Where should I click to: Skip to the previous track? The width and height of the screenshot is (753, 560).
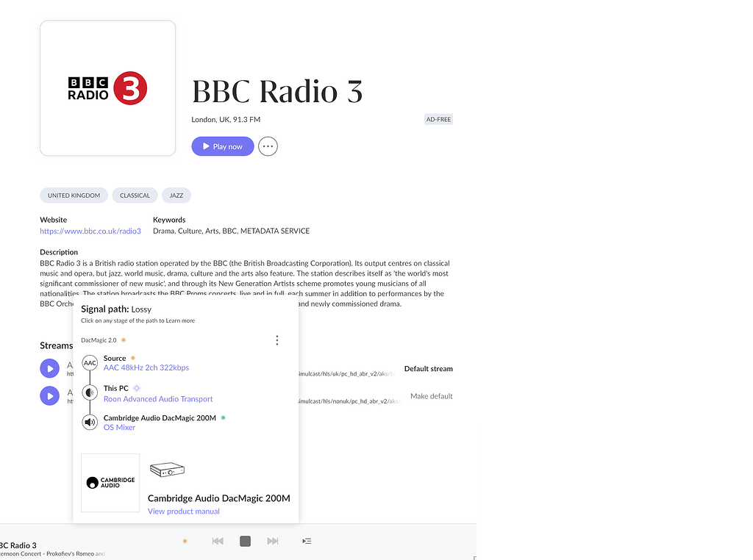pyautogui.click(x=218, y=541)
